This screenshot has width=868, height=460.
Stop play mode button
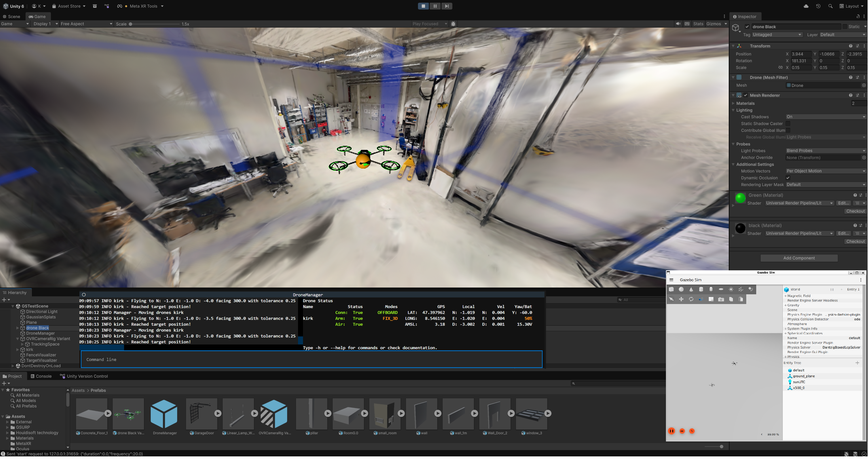click(x=423, y=6)
